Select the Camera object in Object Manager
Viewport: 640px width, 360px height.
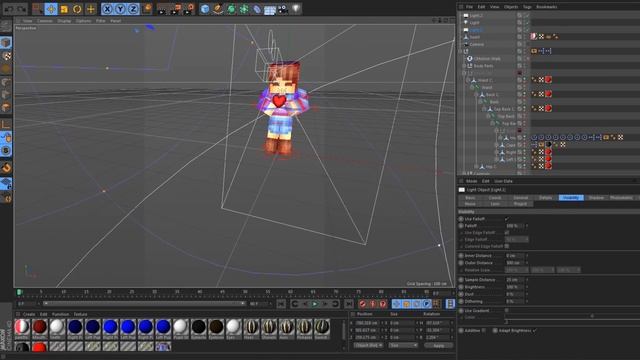pyautogui.click(x=477, y=44)
